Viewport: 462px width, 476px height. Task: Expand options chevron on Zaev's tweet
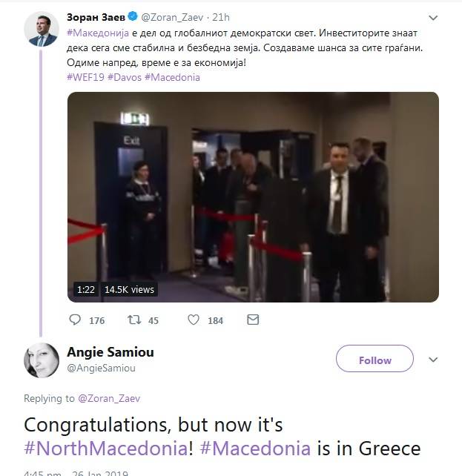[x=433, y=18]
